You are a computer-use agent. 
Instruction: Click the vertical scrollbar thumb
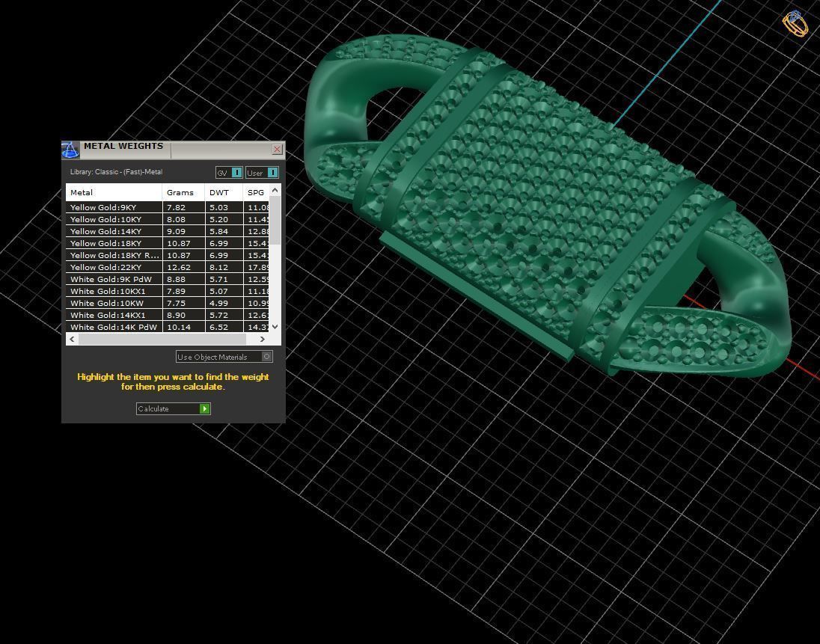[275, 220]
